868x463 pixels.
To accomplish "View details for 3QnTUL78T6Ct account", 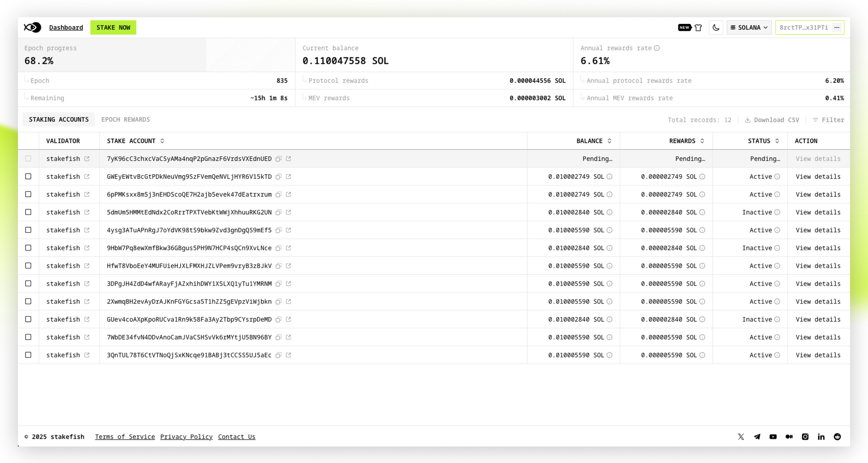I will [818, 355].
